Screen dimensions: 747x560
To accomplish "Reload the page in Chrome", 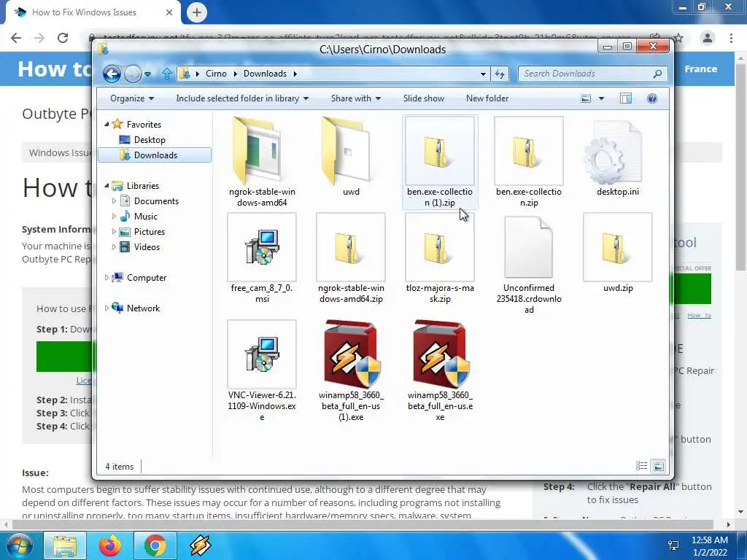I will 63,38.
